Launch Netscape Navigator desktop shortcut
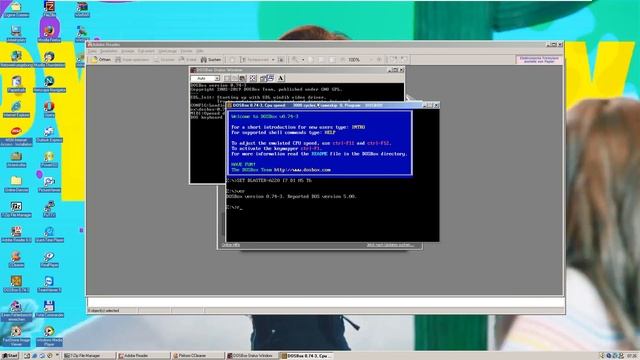Viewport: 640px width, 360px height. pyautogui.click(x=49, y=84)
